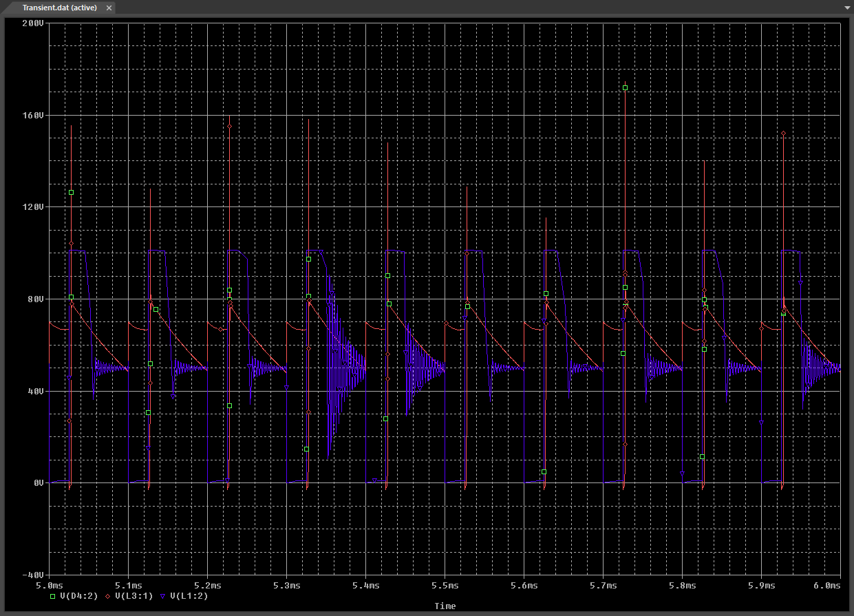Image resolution: width=854 pixels, height=616 pixels.
Task: Click the -40V Y-axis label
Action: (x=33, y=575)
